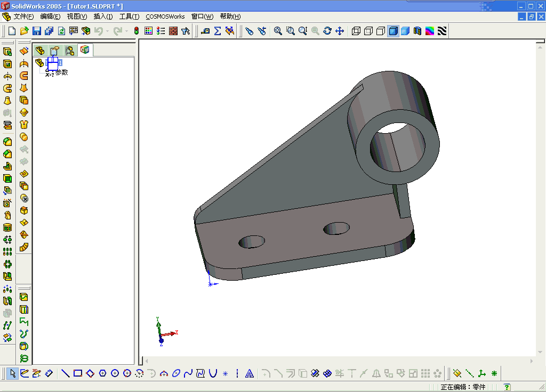Switch to FeatureManager design tree tab

click(x=40, y=51)
